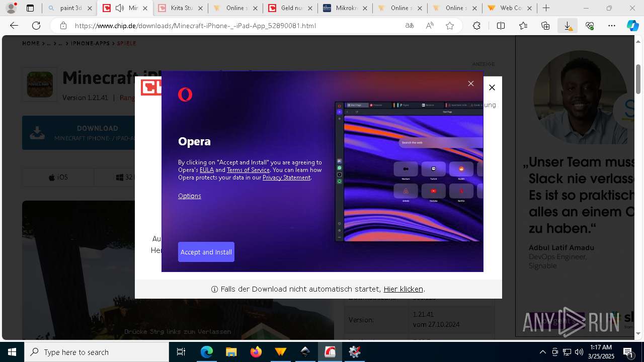Open Edge Settings and more menu

click(612, 26)
